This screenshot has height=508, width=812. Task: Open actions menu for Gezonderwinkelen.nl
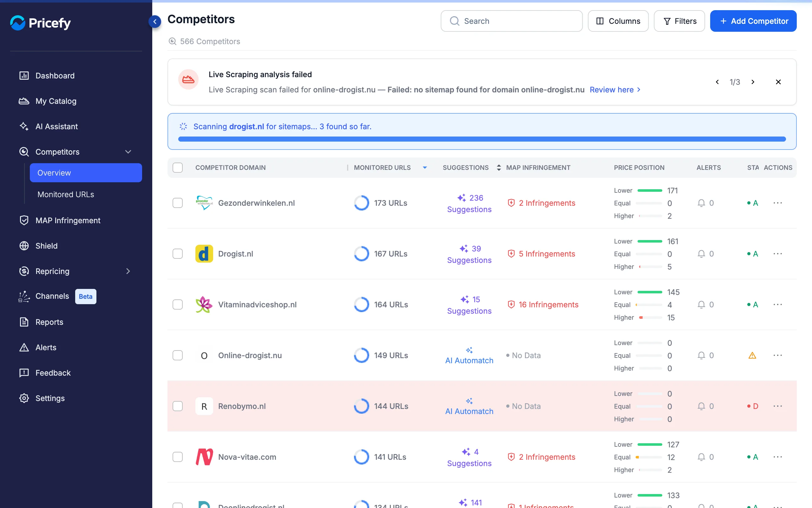[778, 203]
